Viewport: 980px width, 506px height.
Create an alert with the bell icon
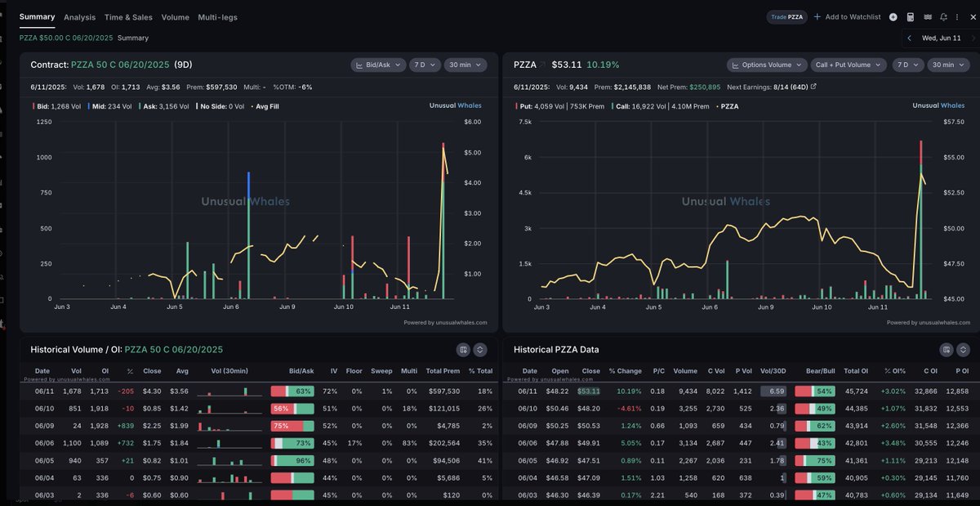(x=944, y=16)
